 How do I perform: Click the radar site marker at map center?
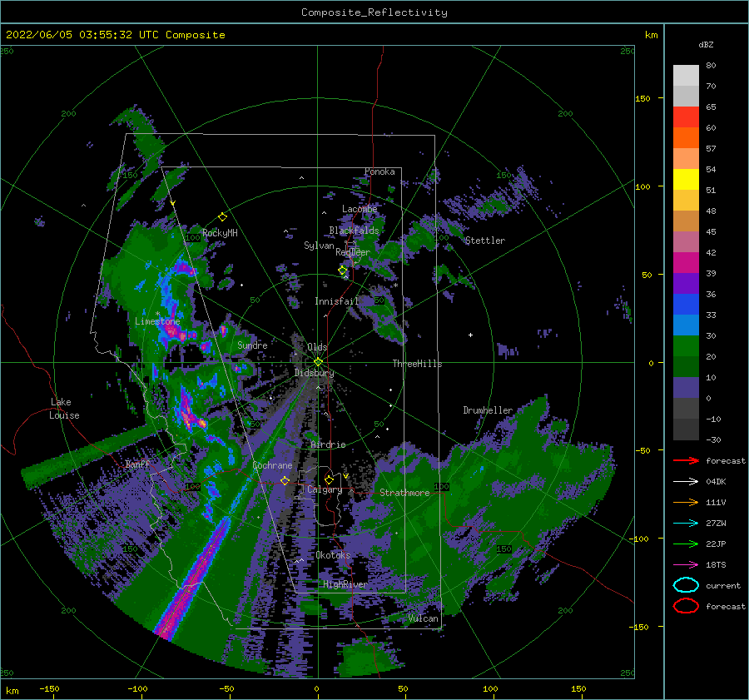(x=318, y=362)
